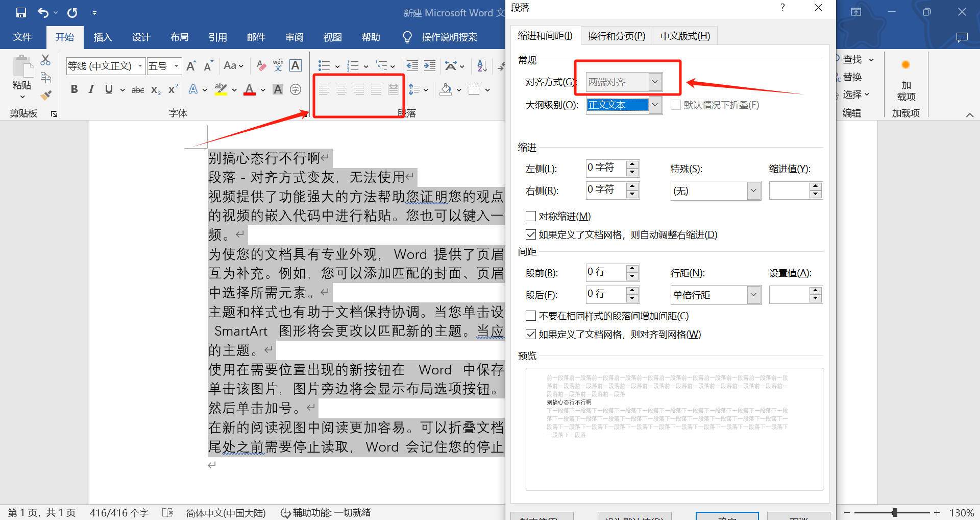The image size is (980, 520).
Task: Click the sort A-Z icon
Action: click(480, 65)
